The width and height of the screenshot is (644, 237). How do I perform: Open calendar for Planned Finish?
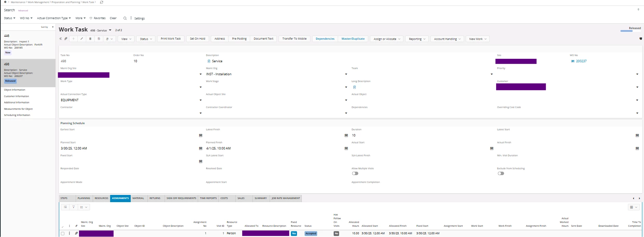tap(346, 148)
